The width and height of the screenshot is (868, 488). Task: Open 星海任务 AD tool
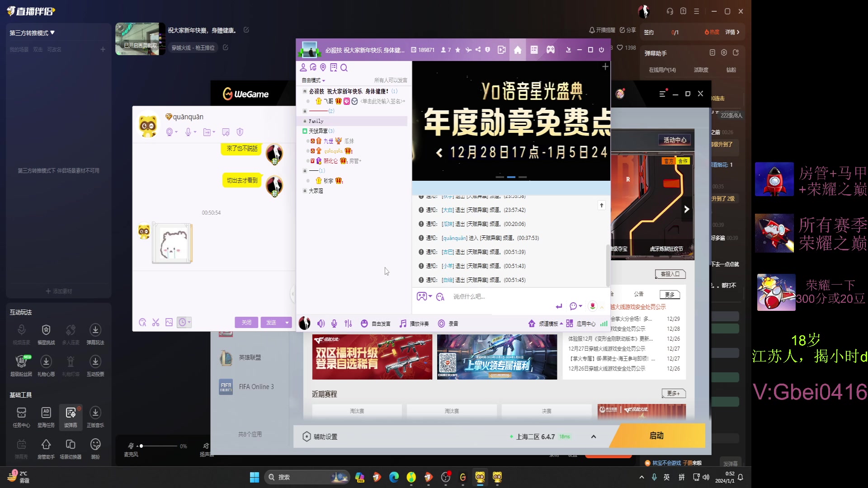point(46,417)
